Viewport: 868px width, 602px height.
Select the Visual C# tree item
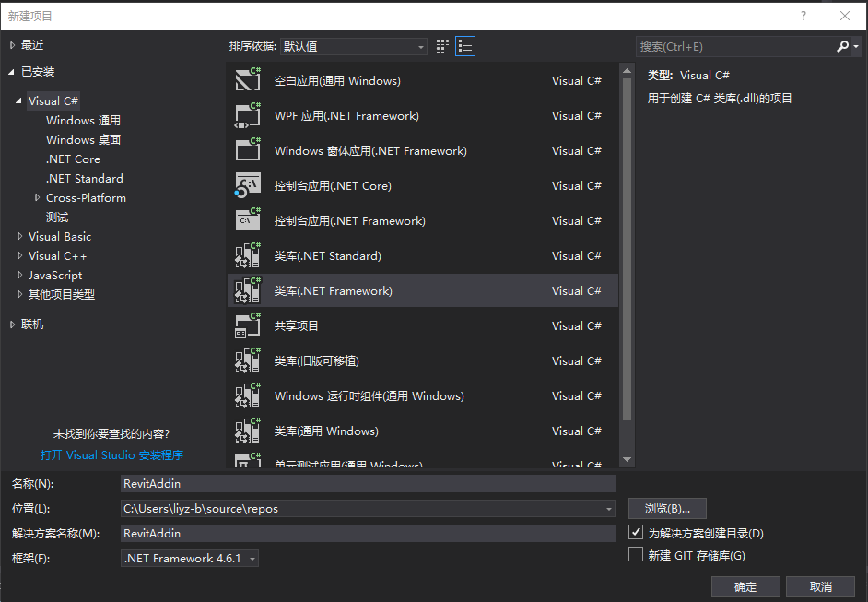[53, 100]
